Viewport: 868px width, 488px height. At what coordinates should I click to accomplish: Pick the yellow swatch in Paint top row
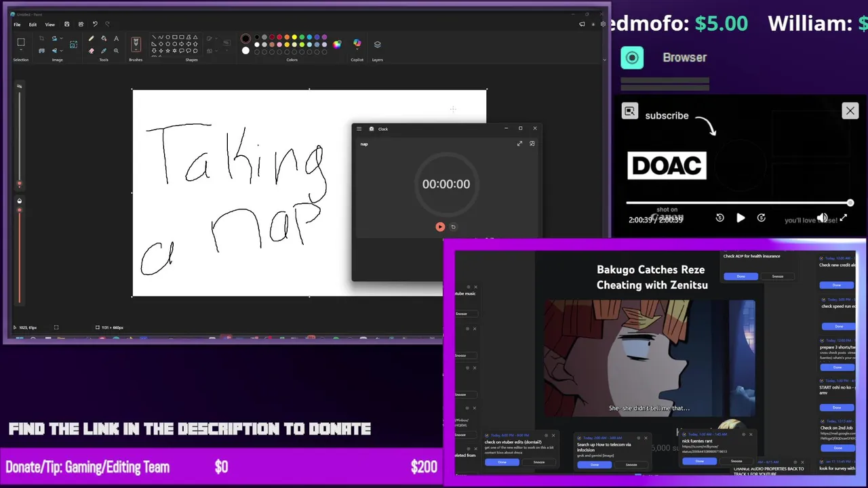click(x=294, y=37)
